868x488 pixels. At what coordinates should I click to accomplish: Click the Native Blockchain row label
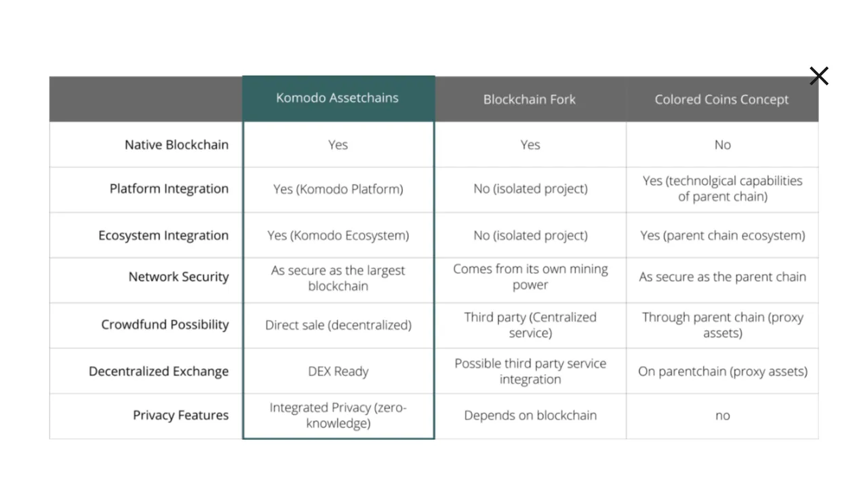(176, 144)
